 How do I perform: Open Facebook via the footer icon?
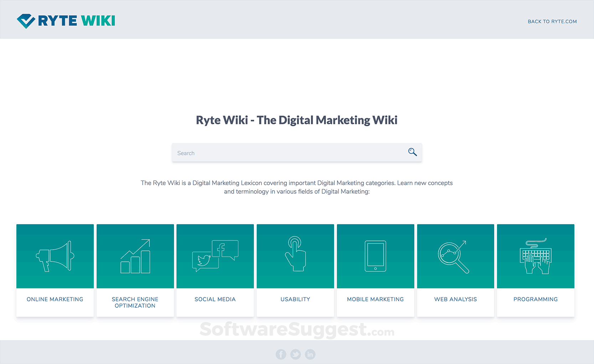click(281, 354)
